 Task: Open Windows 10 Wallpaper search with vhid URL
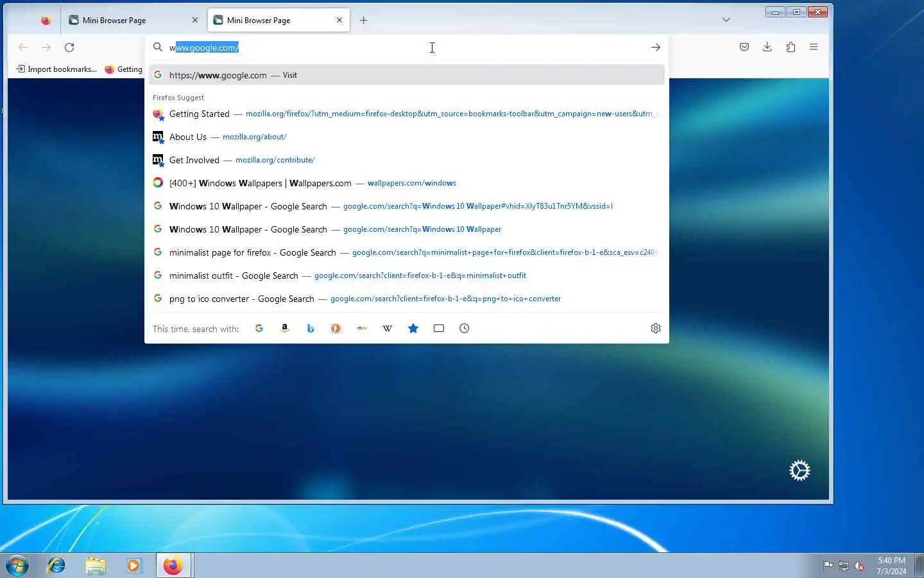(x=407, y=206)
